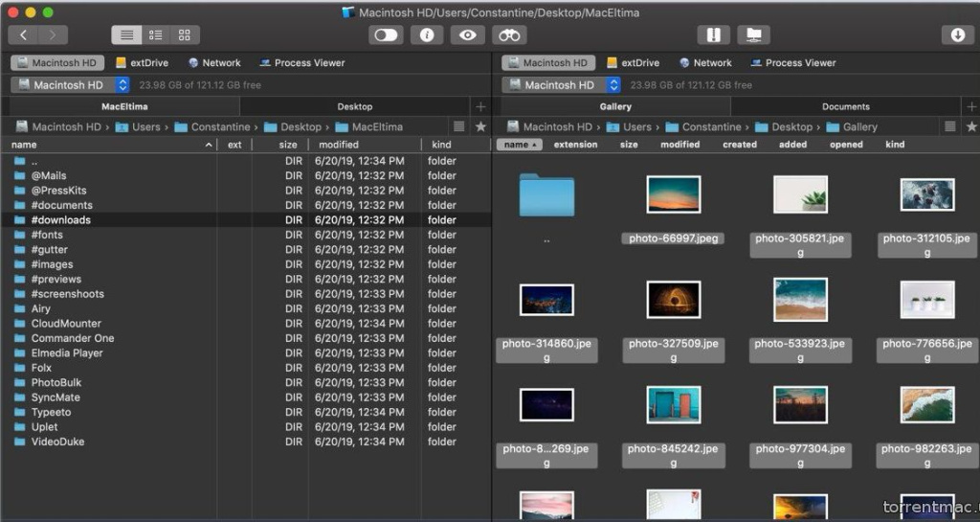980x522 pixels.
Task: Switch to the Desktop tab in left pane
Action: [x=354, y=106]
